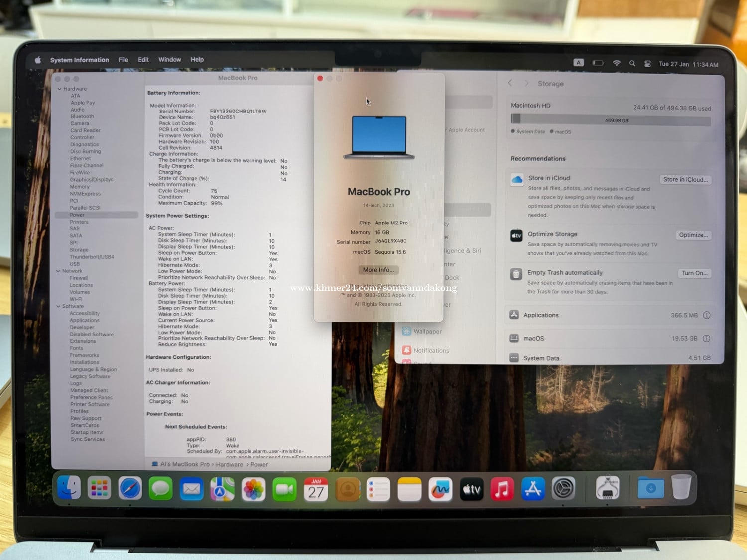This screenshot has height=560, width=747.
Task: Open the App Store dock icon
Action: [x=533, y=489]
